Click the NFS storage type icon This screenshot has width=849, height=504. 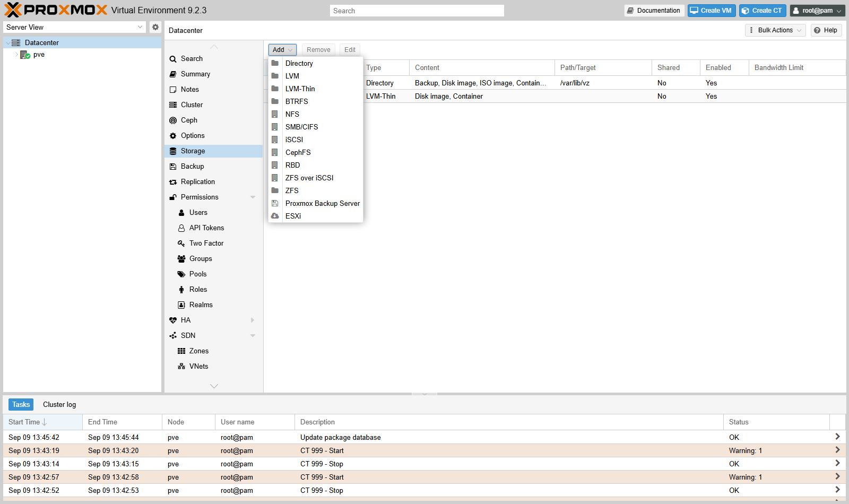[275, 114]
